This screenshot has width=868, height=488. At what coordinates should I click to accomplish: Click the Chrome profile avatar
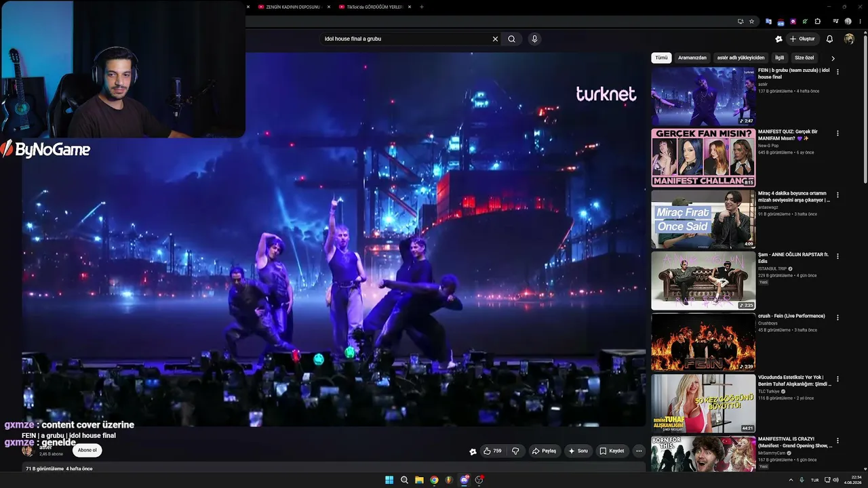pos(848,21)
